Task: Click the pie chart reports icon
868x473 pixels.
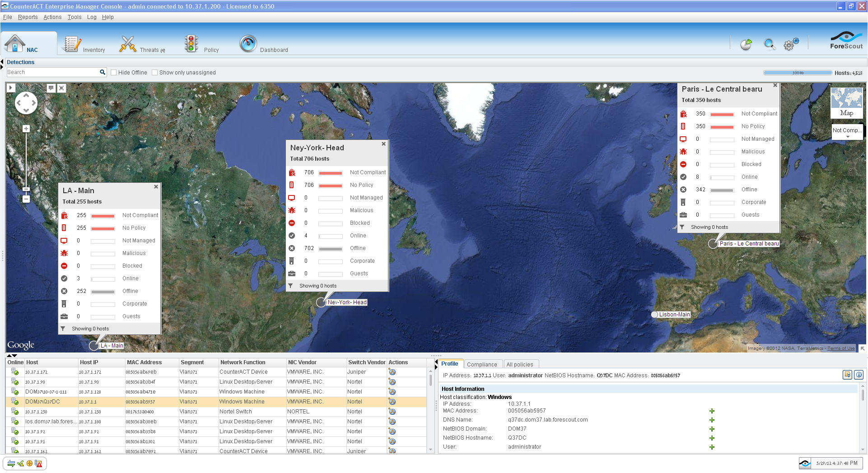Action: (746, 44)
